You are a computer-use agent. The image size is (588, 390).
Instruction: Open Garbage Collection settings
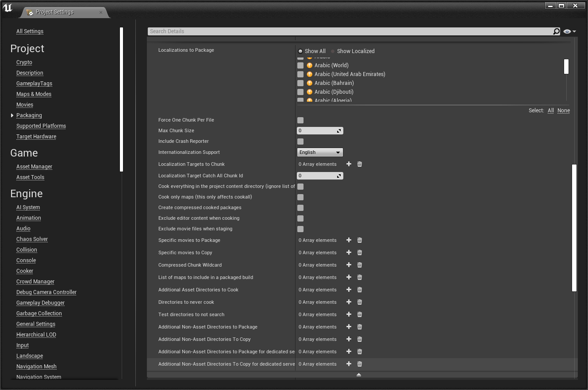click(x=39, y=314)
